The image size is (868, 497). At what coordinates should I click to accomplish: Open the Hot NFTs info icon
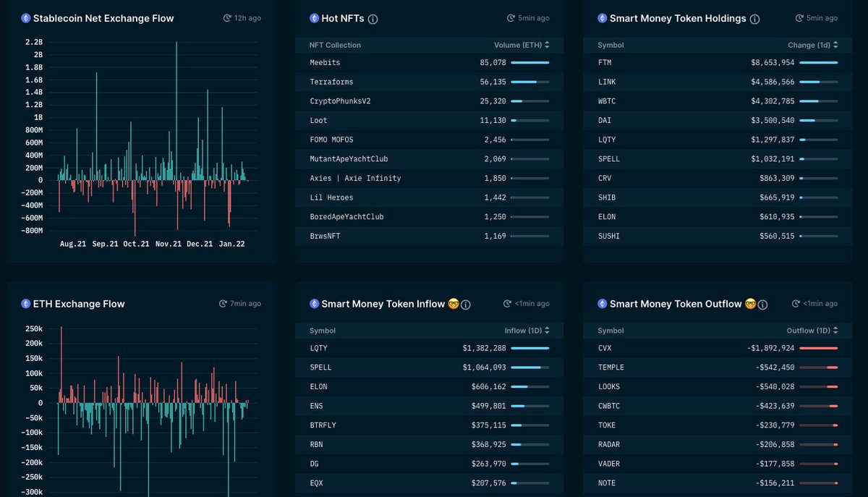click(373, 19)
